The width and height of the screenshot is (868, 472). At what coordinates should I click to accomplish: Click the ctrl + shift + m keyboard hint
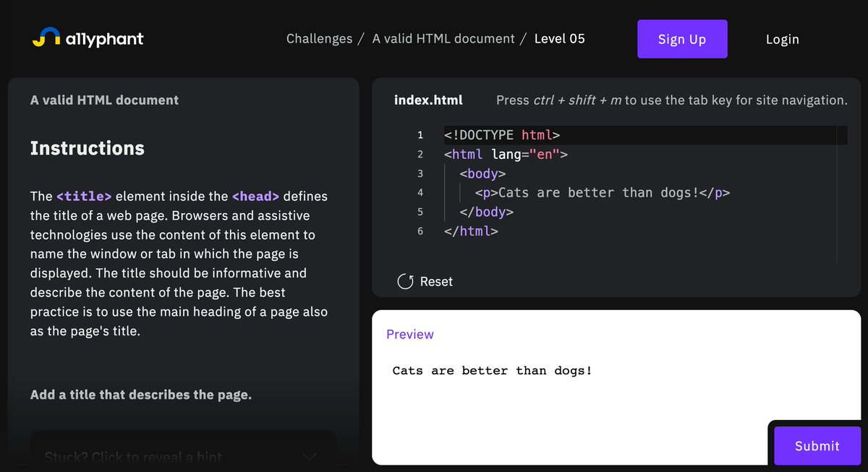click(x=577, y=100)
